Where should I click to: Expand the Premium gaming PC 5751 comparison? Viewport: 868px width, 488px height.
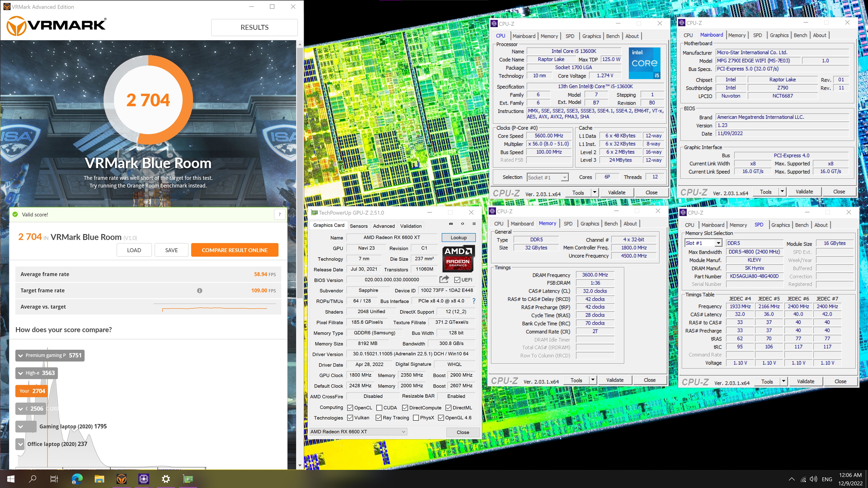(x=50, y=355)
